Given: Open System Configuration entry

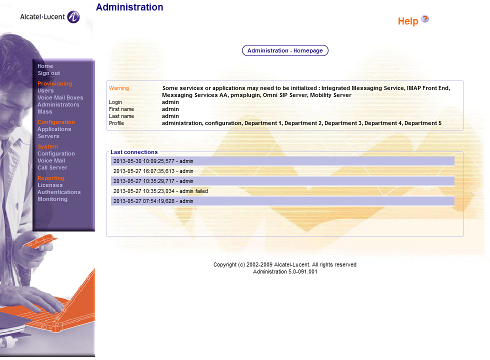Looking at the screenshot, I should (56, 154).
